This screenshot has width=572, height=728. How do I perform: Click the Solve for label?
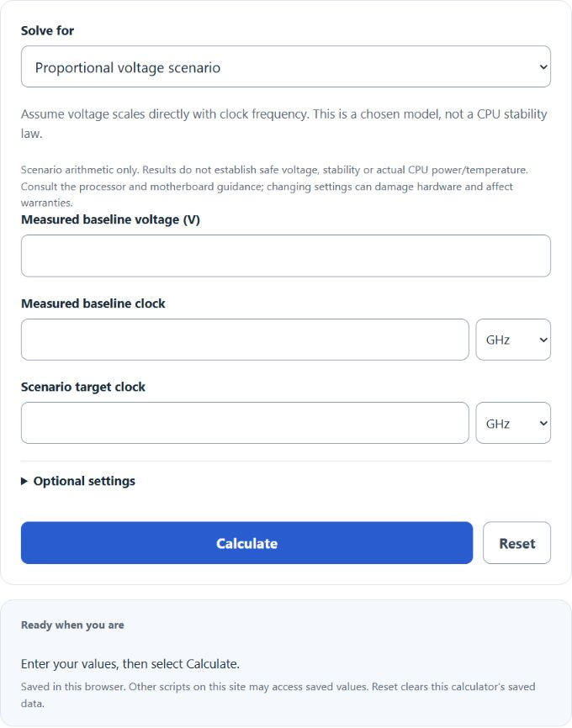coord(47,30)
